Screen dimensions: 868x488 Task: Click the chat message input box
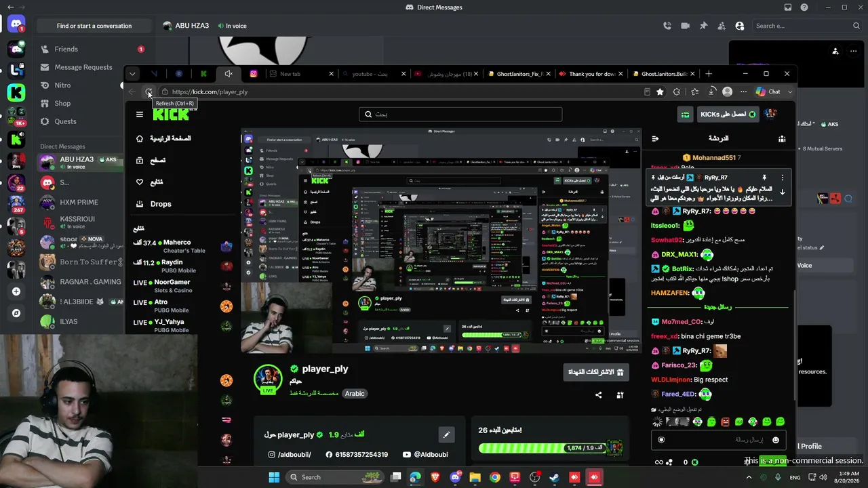coord(719,440)
